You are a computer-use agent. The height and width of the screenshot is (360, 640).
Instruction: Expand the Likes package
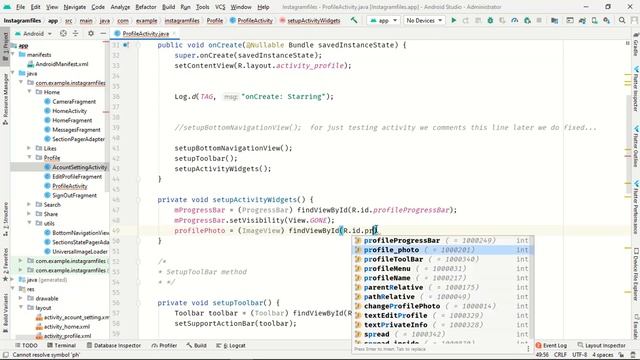click(29, 148)
